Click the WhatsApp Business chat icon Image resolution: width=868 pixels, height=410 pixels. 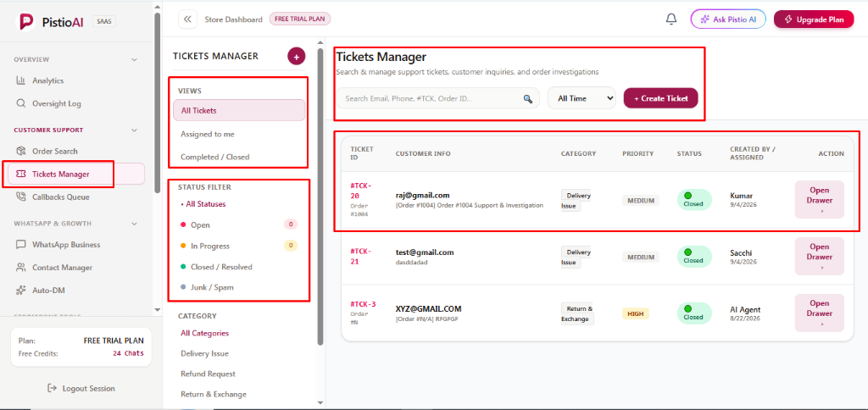[21, 245]
